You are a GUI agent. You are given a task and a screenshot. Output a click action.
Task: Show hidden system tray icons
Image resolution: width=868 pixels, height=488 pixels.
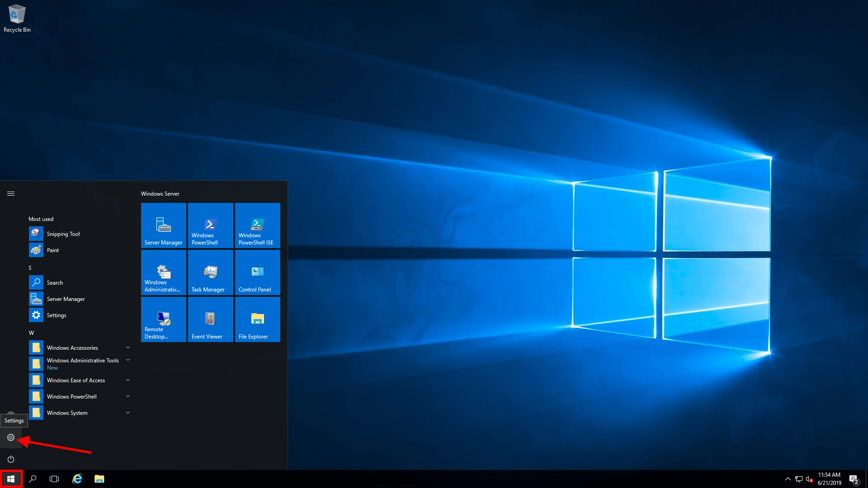tap(788, 479)
